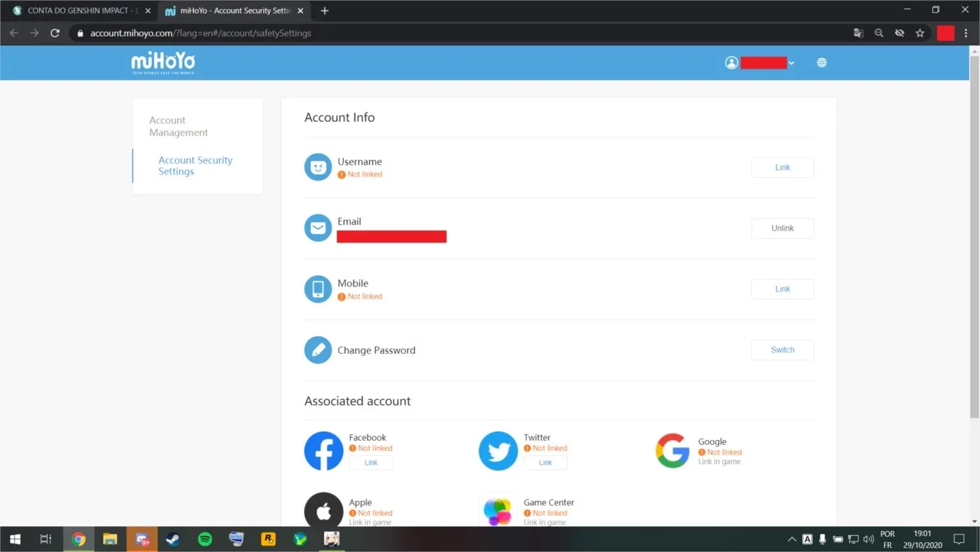Open Rockstar Games Launcher from the taskbar
Viewport: 980px width, 552px height.
268,539
